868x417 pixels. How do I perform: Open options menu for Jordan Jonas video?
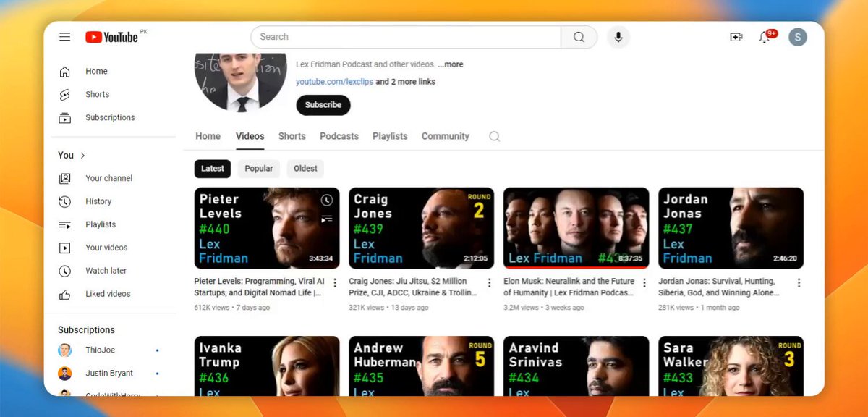click(x=799, y=283)
